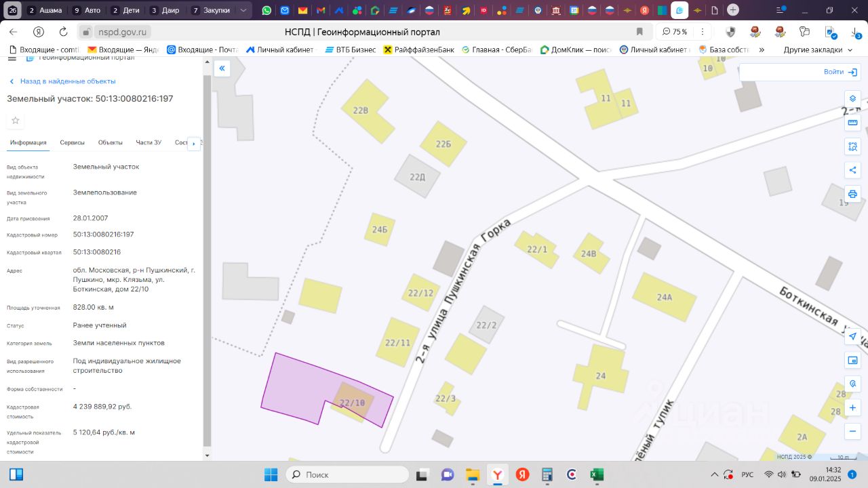The height and width of the screenshot is (488, 868).
Task: Click the Войти login button
Action: [841, 72]
